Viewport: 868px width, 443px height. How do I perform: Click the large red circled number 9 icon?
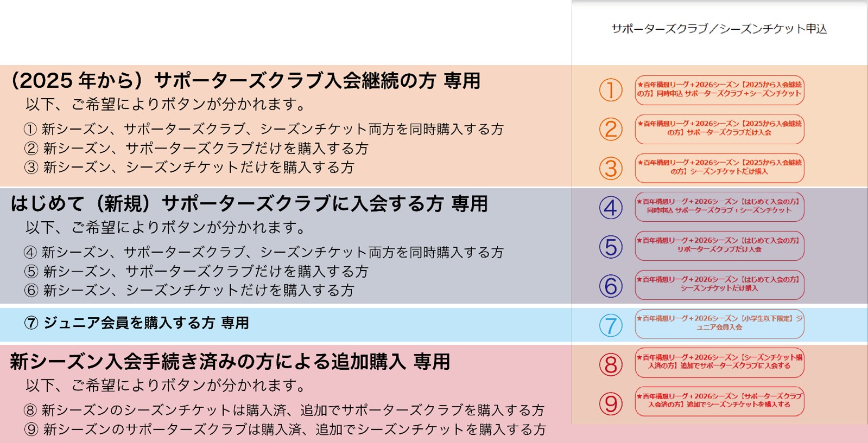click(x=611, y=403)
